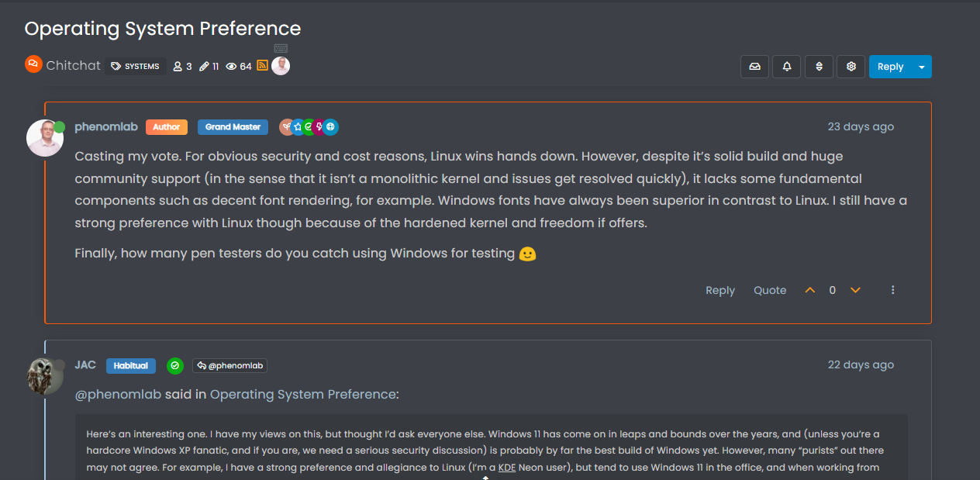This screenshot has width=980, height=480.
Task: Upvote phenomlab's post
Action: pos(810,290)
